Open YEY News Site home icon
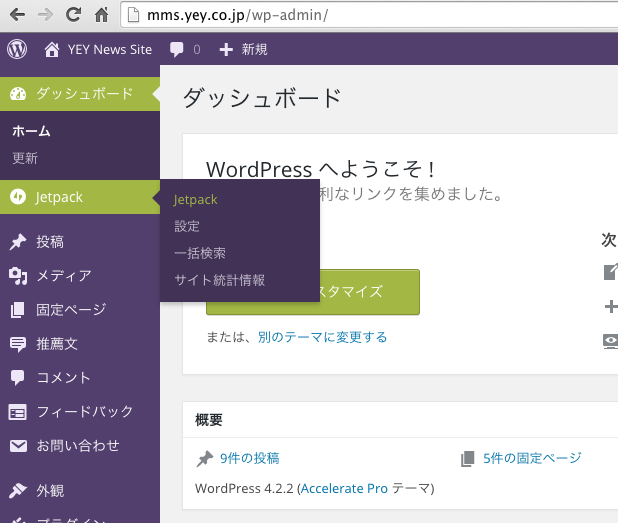This screenshot has height=523, width=618. coord(52,49)
